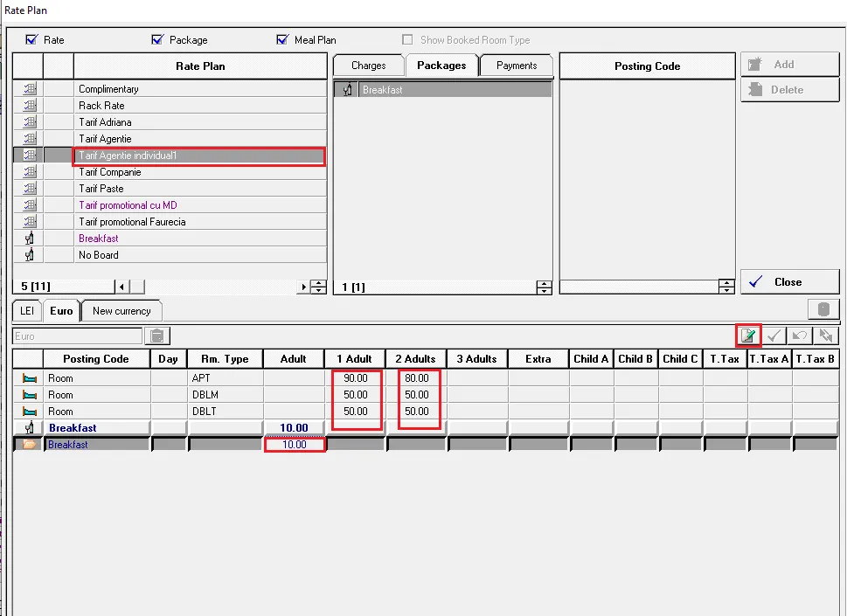Toggle the Meal Plan checkbox

click(282, 39)
